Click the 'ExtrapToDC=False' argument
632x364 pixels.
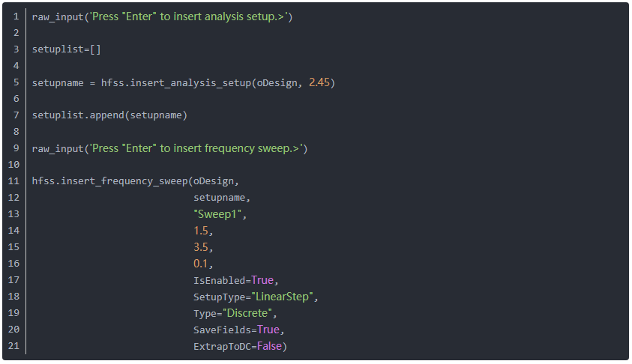click(241, 346)
